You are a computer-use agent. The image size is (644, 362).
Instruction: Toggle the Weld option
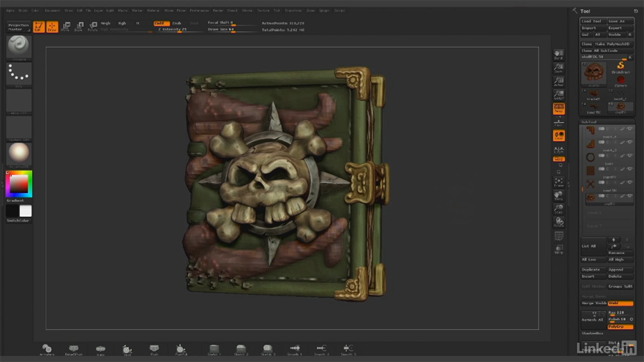(x=620, y=303)
